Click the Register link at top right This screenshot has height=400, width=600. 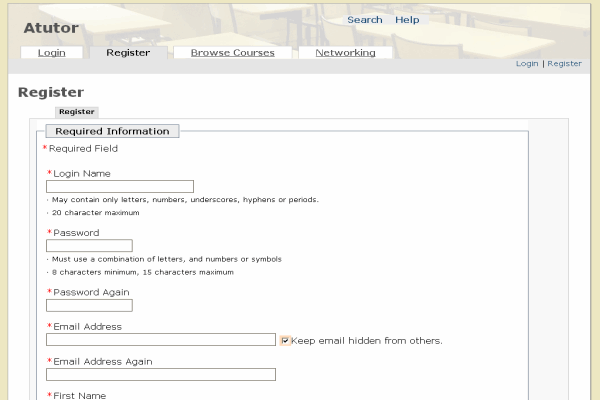tap(564, 63)
